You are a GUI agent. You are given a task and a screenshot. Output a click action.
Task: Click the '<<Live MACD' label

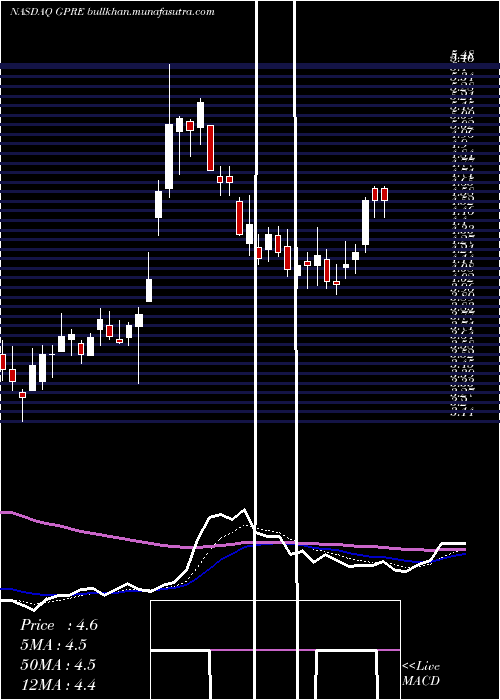pyautogui.click(x=421, y=673)
